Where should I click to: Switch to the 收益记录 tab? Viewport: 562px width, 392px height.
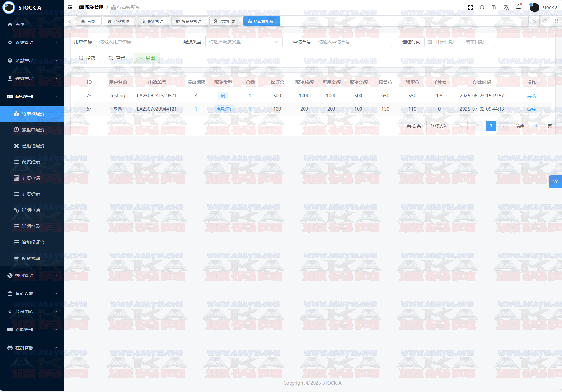pos(224,21)
